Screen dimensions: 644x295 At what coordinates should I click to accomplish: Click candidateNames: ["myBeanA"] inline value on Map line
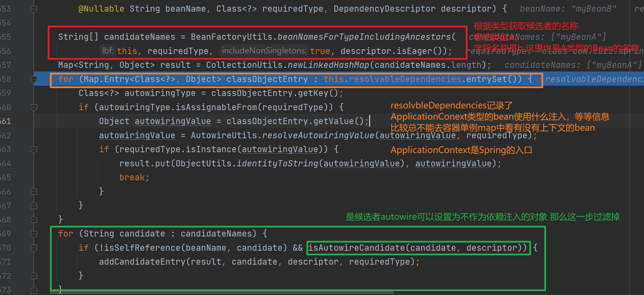tap(573, 65)
